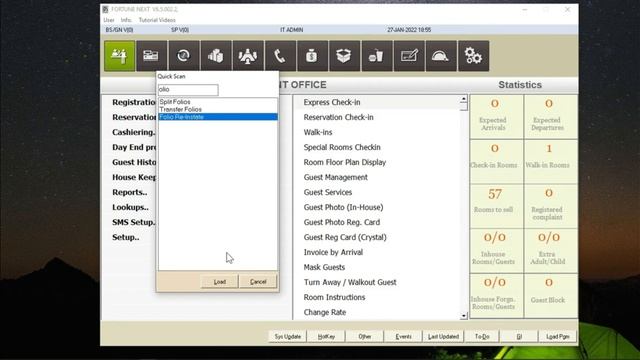Open the House Keeping menu item
The image size is (640, 360).
[134, 177]
